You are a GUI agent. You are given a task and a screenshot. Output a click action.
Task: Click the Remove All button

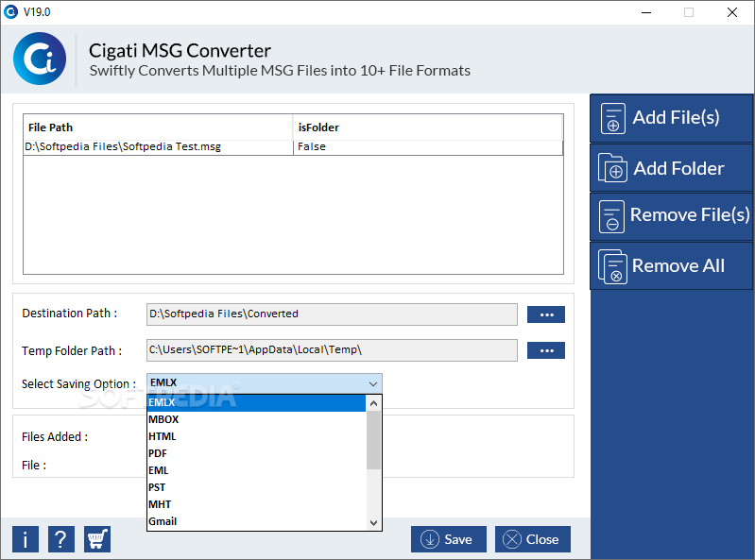pyautogui.click(x=671, y=266)
